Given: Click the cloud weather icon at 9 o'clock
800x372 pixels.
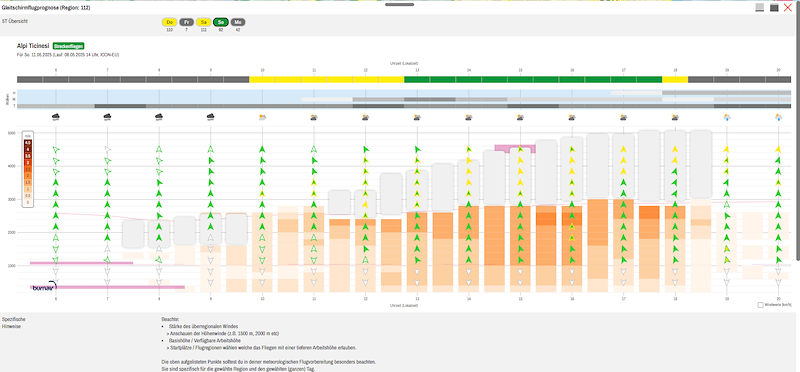Looking at the screenshot, I should (x=211, y=117).
